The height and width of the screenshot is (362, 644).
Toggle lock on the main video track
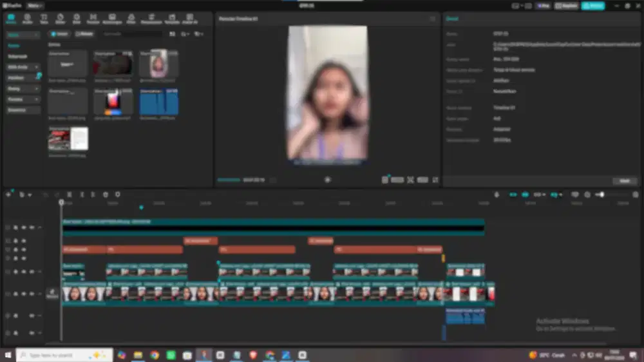pos(15,294)
